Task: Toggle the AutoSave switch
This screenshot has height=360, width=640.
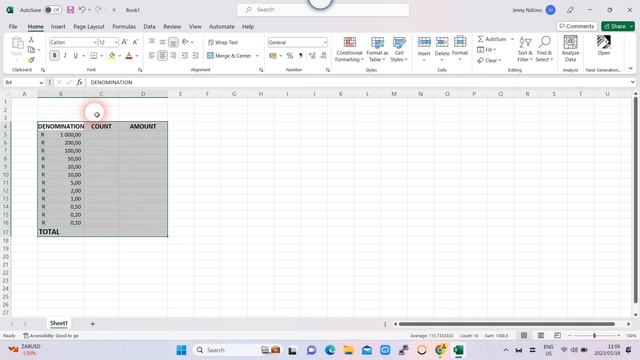Action: 52,10
